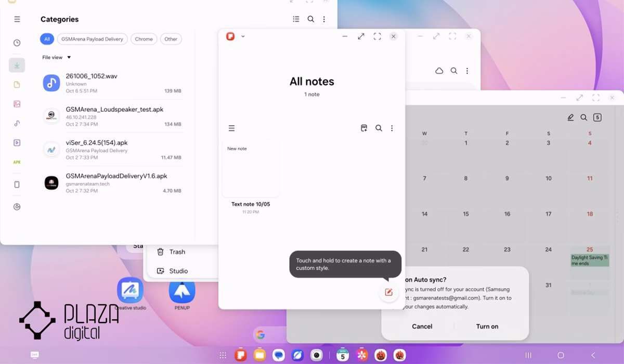
Task: Open APK installation files category in sidebar
Action: point(17,162)
